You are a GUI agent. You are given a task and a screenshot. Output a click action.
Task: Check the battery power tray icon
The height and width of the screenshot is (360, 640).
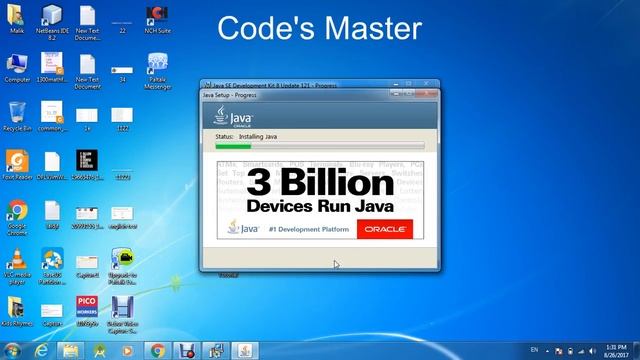[x=570, y=351]
